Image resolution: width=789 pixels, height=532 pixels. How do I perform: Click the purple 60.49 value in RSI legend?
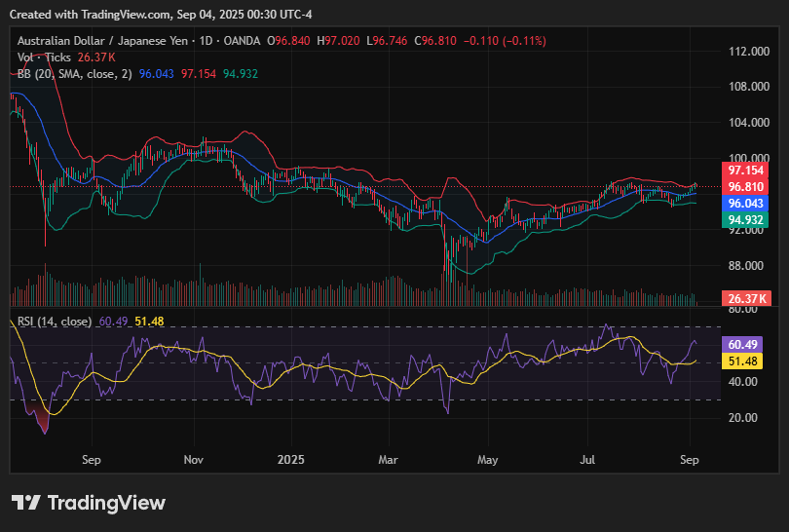(113, 322)
